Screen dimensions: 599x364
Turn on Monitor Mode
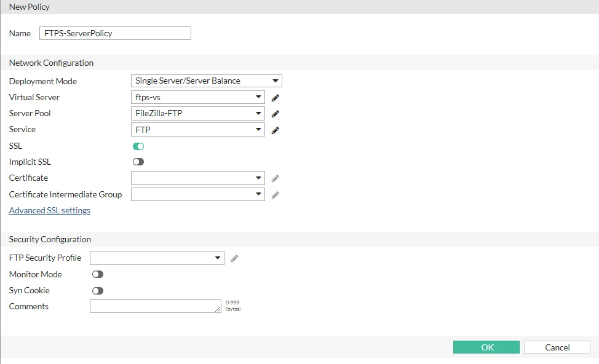(x=98, y=274)
